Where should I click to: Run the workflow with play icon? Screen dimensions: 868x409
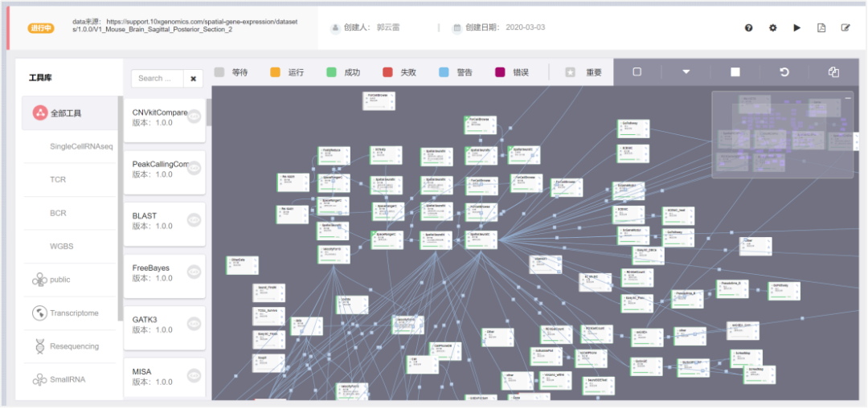coord(797,27)
